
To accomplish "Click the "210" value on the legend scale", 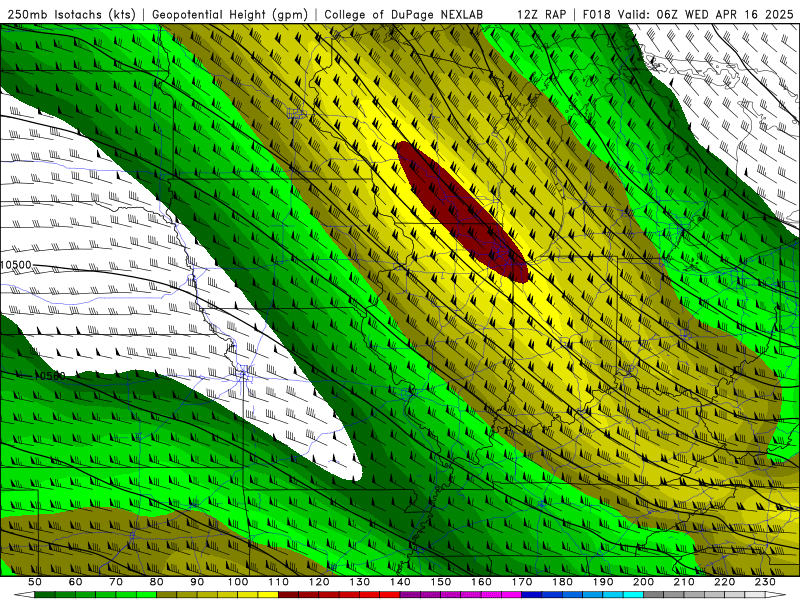I will point(684,582).
